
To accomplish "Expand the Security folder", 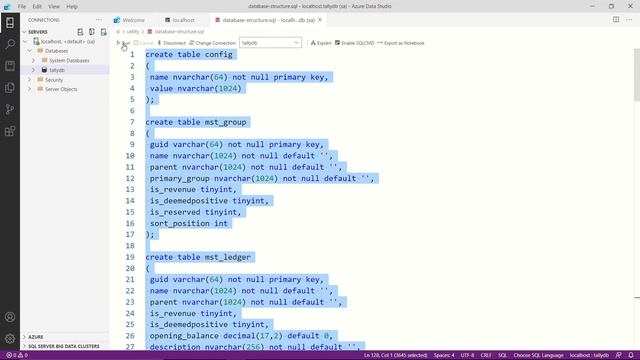I will (30, 80).
